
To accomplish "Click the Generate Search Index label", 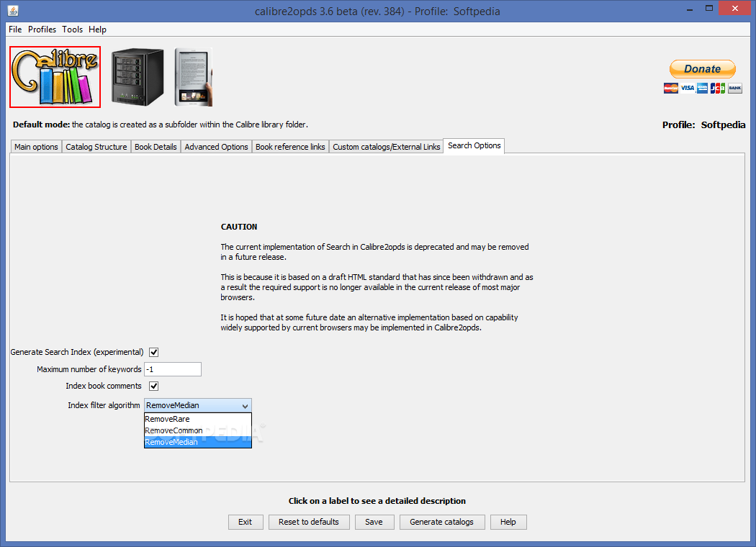I will [x=77, y=352].
